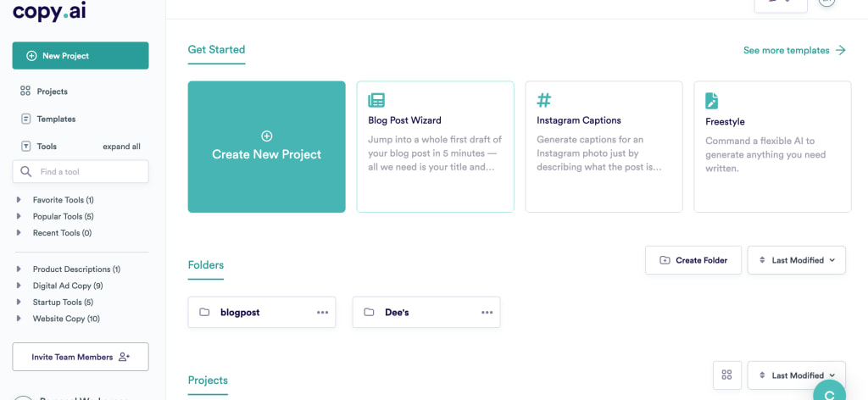Click the blogpost folder icon
Viewport: 868px width, 400px height.
coord(204,312)
